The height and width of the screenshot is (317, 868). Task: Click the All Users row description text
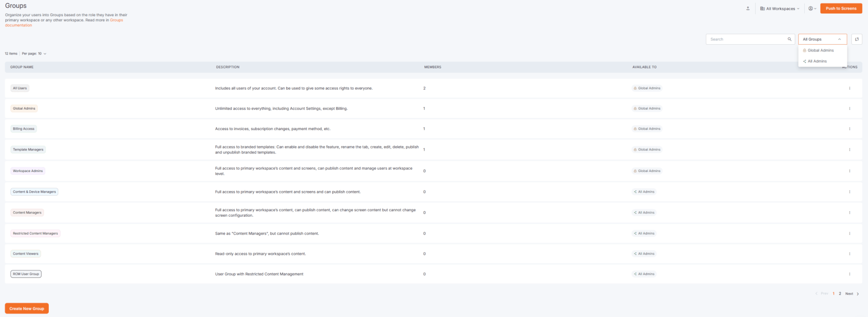[294, 88]
